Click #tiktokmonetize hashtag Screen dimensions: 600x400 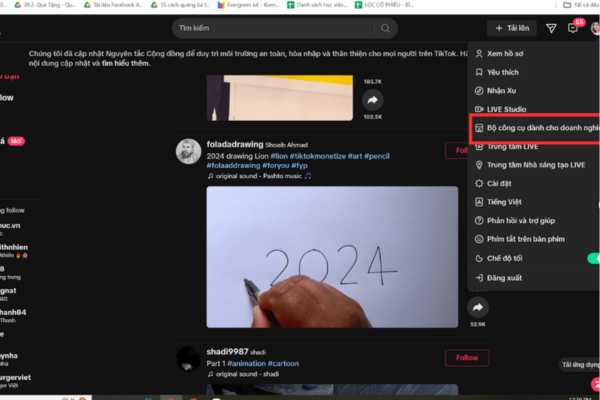tap(318, 156)
